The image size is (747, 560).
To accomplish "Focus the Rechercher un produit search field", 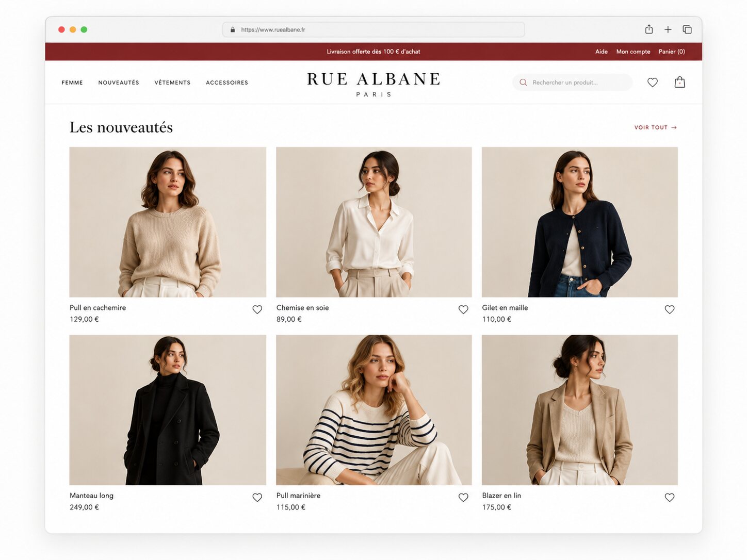I will coord(573,83).
